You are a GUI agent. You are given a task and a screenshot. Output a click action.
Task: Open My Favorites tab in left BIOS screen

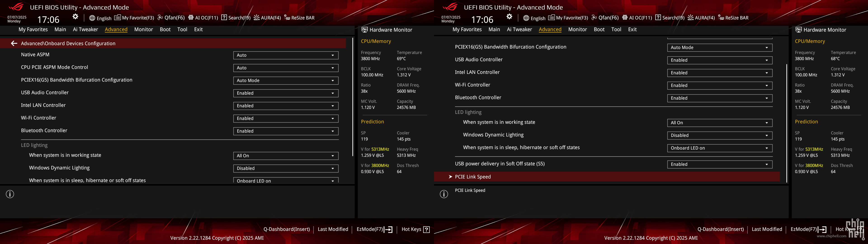[x=33, y=29]
